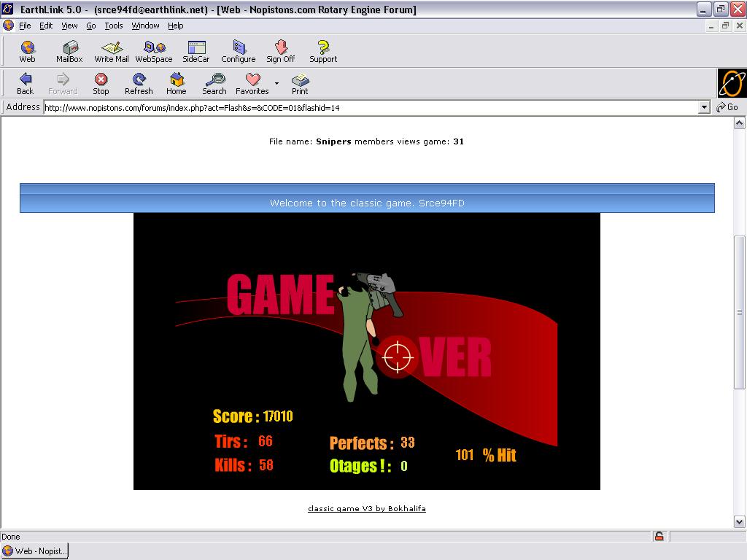Click the Refresh page icon

(x=139, y=83)
